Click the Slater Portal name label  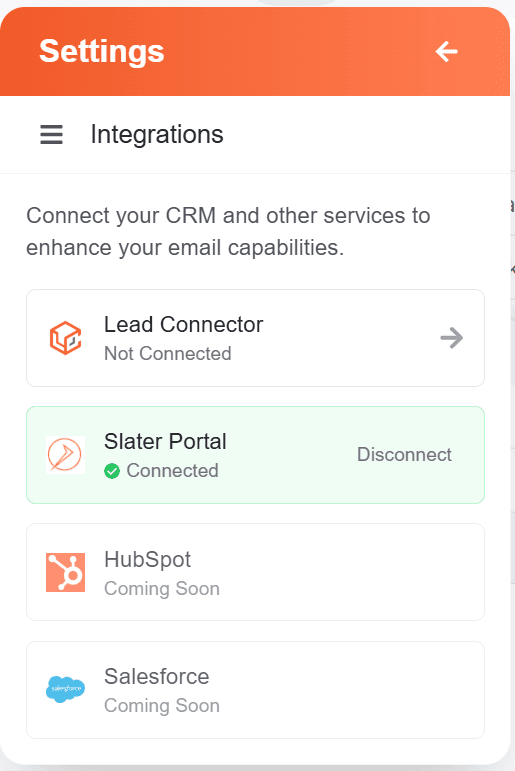tap(165, 442)
